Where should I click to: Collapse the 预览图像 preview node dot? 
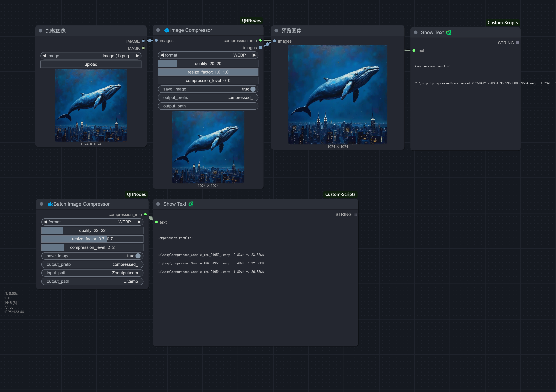pos(276,31)
